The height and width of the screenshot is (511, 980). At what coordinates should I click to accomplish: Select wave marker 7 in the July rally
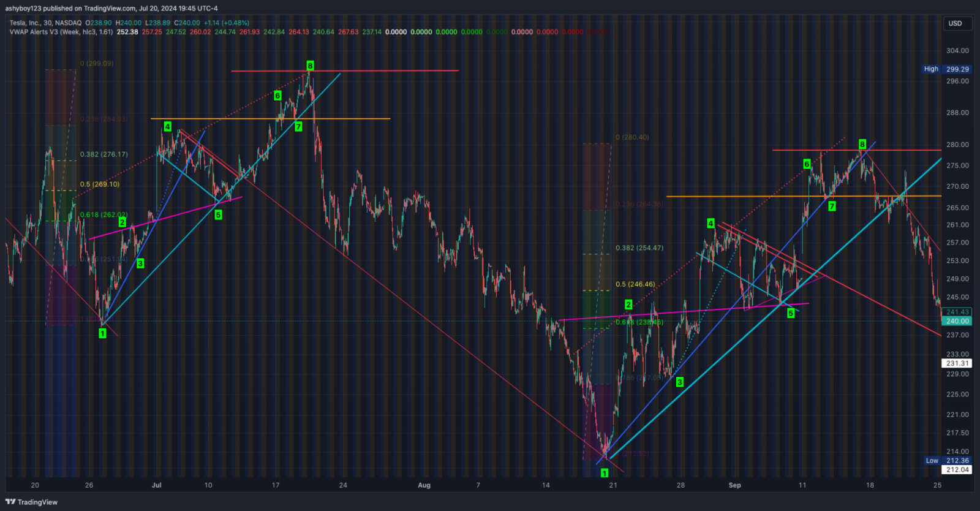(298, 127)
